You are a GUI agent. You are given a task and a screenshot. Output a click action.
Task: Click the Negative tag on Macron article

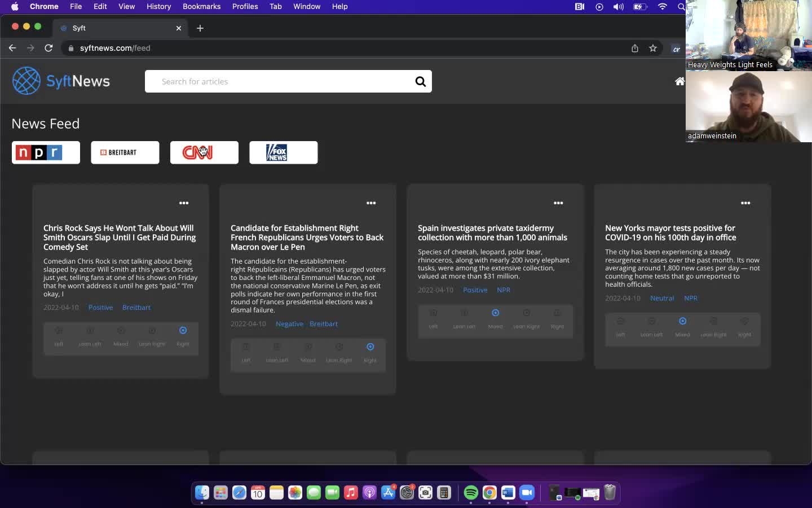point(289,324)
